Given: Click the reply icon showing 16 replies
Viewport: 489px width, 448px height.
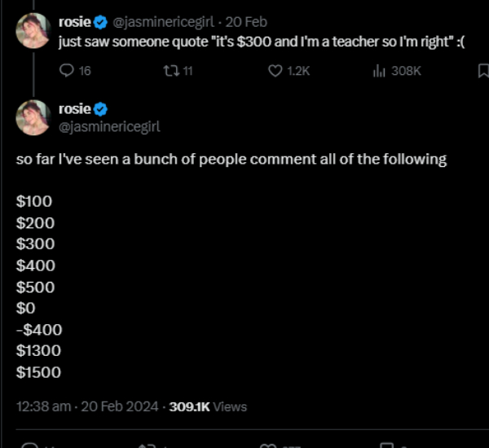Looking at the screenshot, I should (68, 71).
